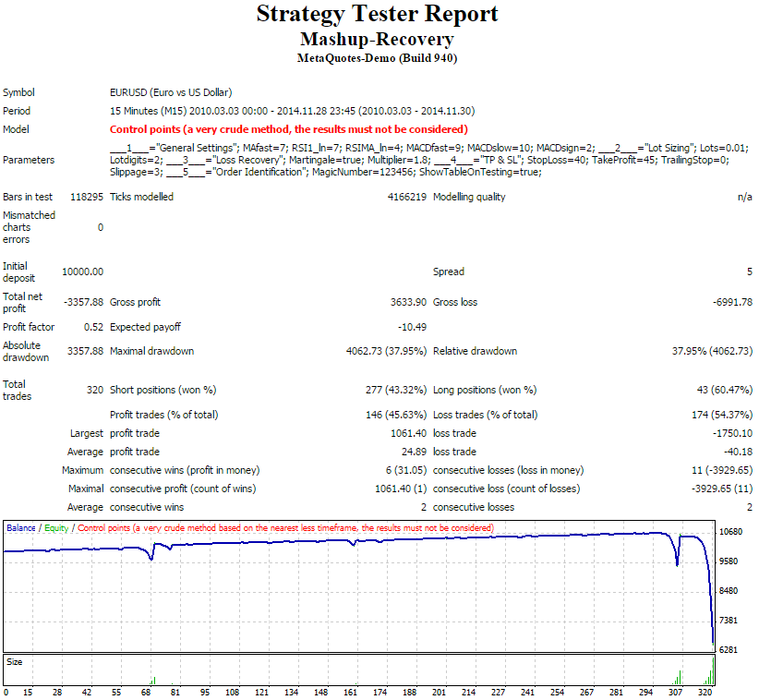Click the Size label in volume panel
This screenshot has width=759, height=700.
(15, 662)
